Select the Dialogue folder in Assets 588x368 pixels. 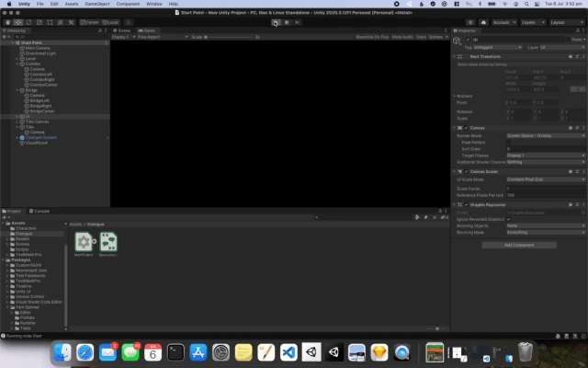(23, 234)
